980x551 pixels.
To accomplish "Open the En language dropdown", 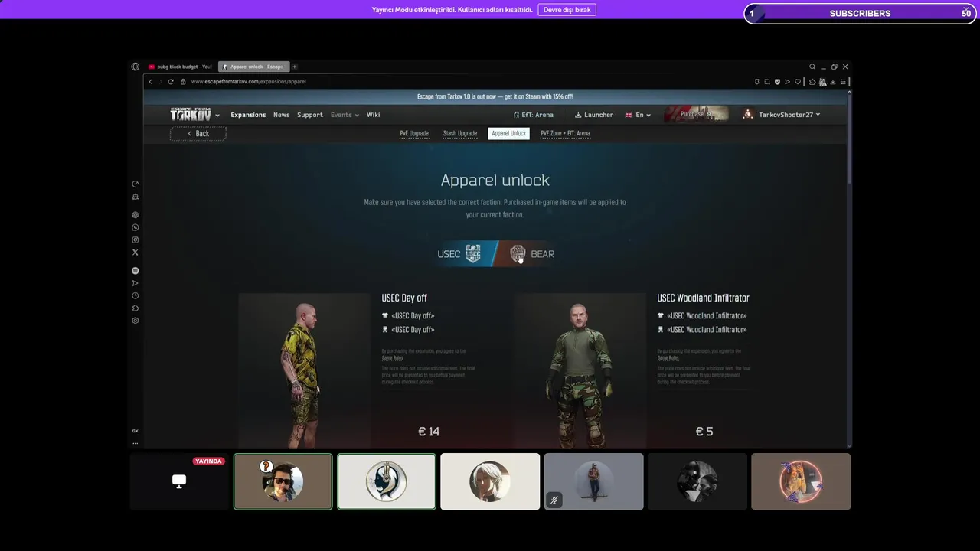I will coord(638,115).
